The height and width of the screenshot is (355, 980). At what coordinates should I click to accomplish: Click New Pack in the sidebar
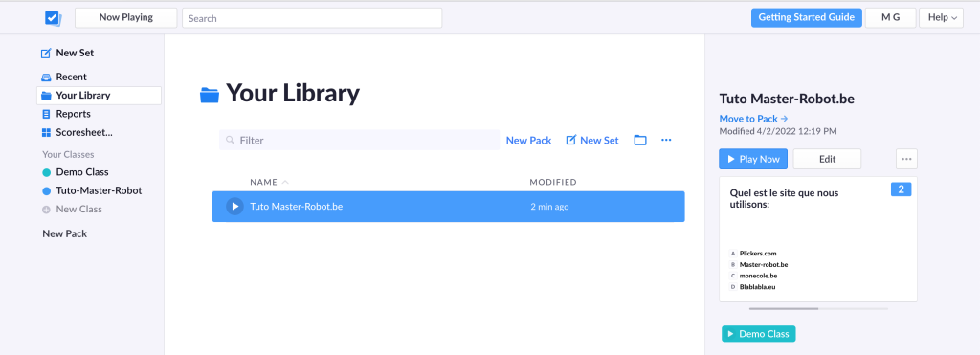coord(64,233)
